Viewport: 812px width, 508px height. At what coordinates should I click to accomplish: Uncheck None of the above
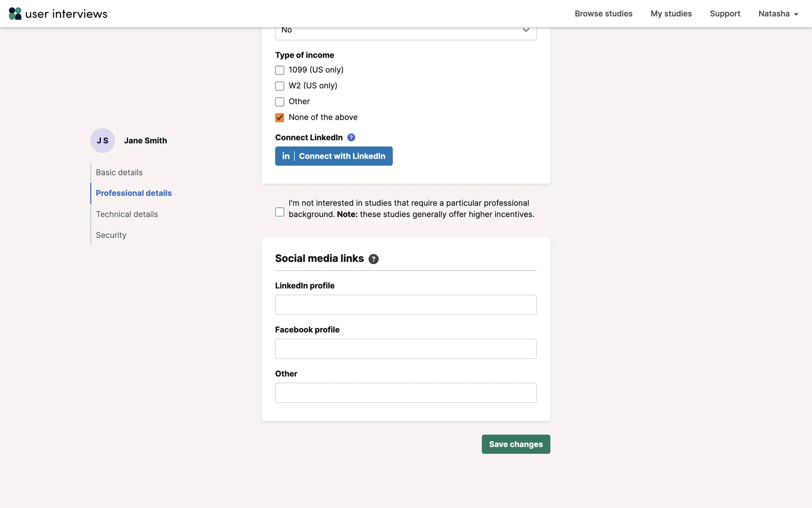click(x=280, y=118)
